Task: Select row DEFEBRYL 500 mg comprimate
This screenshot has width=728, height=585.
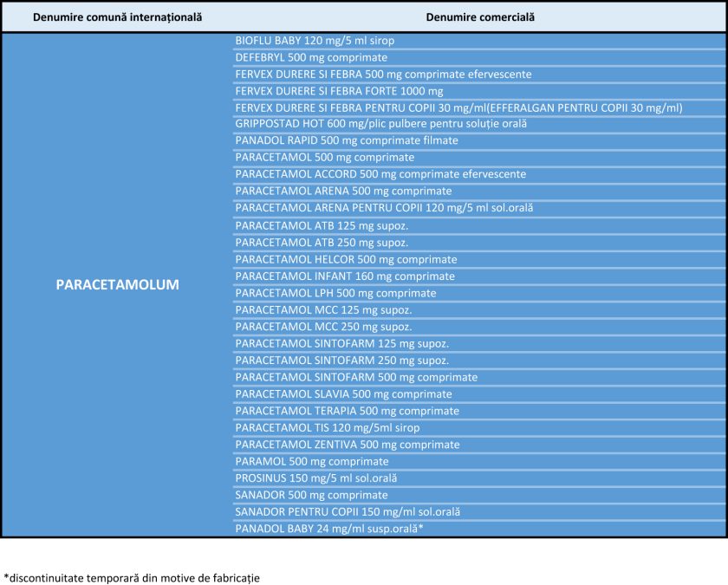Action: [479, 57]
